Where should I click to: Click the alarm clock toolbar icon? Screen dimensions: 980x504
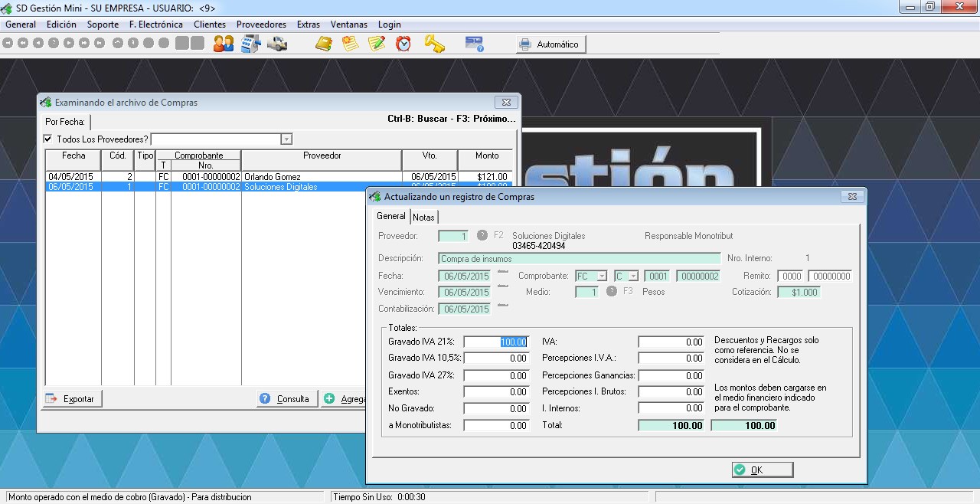point(403,44)
